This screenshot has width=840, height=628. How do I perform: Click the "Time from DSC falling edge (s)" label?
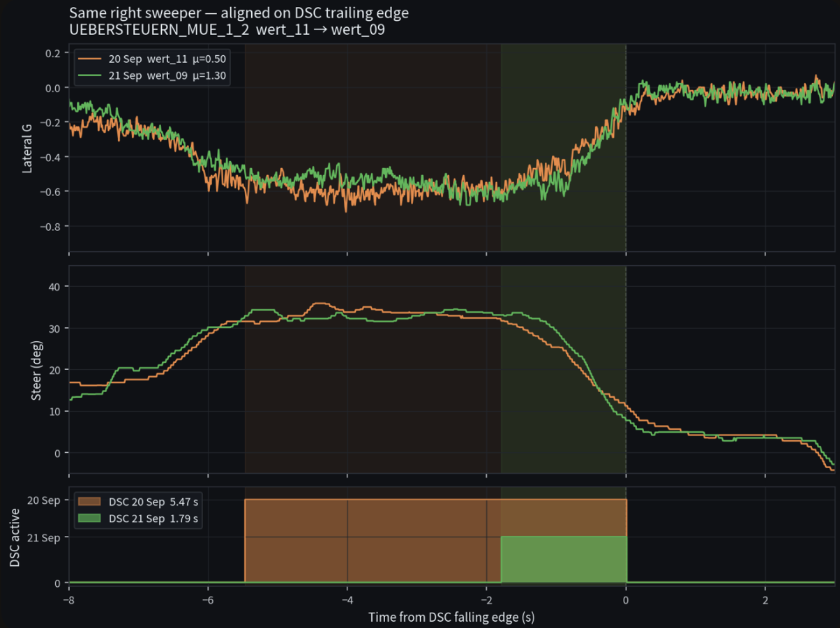[x=451, y=617]
